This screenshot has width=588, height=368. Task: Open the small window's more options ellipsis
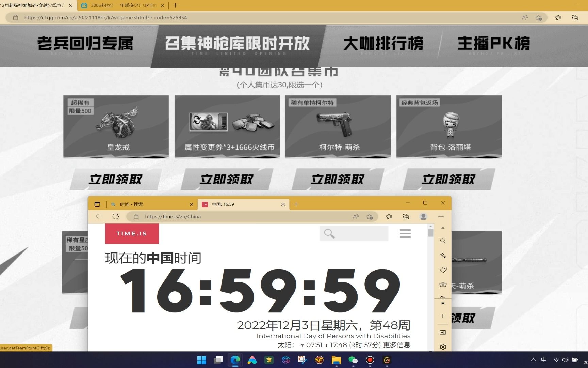coord(441,216)
